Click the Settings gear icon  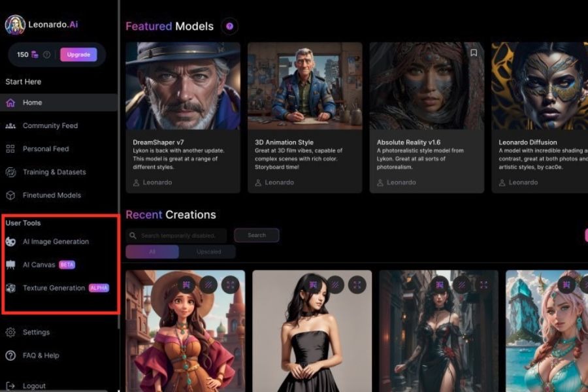point(10,333)
